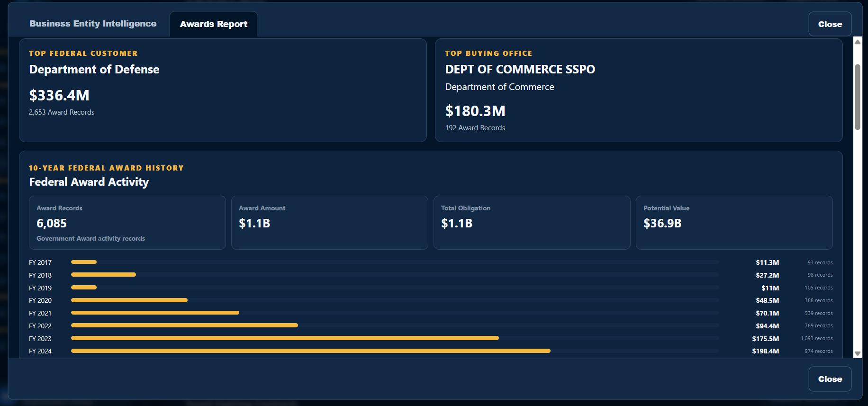The width and height of the screenshot is (868, 406).
Task: Click the 388 records count
Action: click(x=818, y=300)
